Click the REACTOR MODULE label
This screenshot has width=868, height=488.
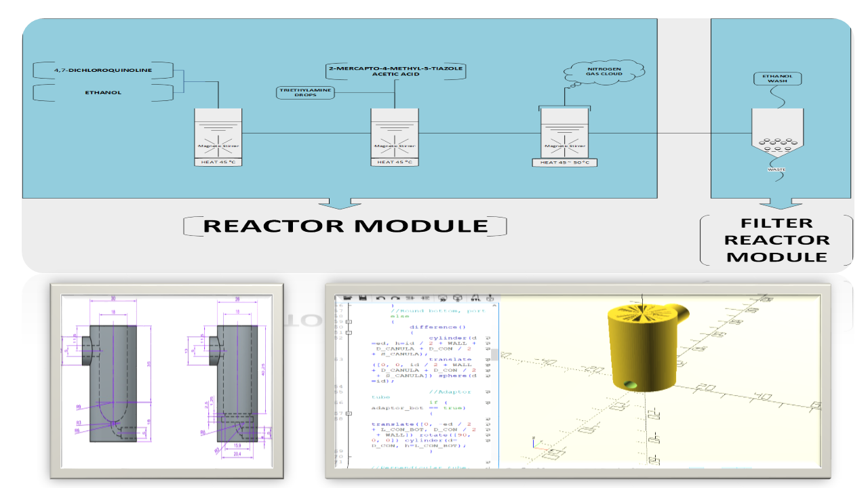click(346, 226)
